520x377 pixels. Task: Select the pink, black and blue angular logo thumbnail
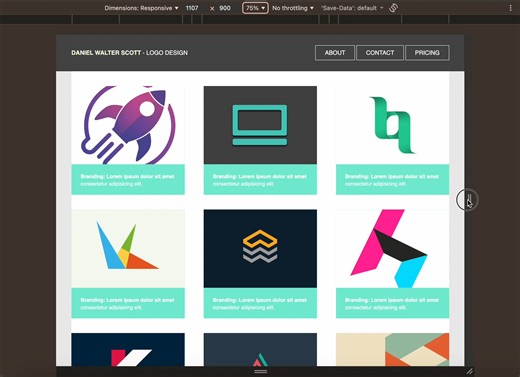tap(393, 248)
